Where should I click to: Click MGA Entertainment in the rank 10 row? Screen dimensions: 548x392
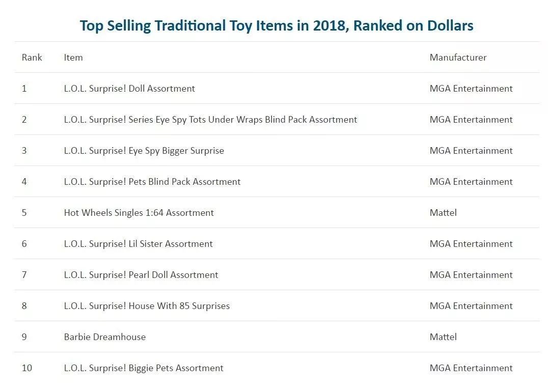point(471,368)
